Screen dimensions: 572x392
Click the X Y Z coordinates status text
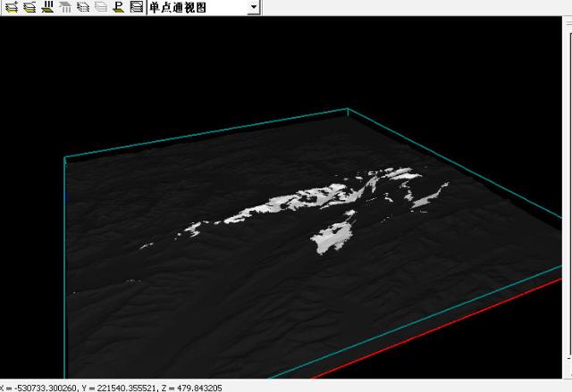point(111,388)
